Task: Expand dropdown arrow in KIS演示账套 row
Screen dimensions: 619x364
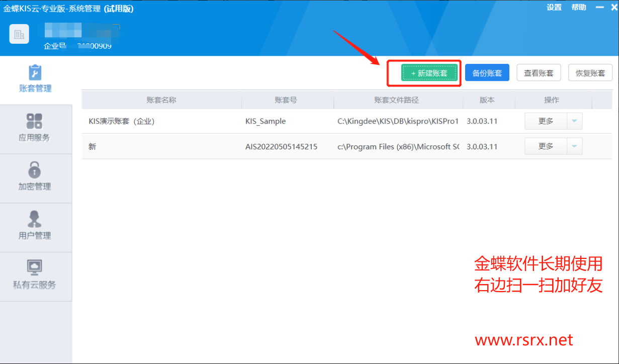Action: 575,121
